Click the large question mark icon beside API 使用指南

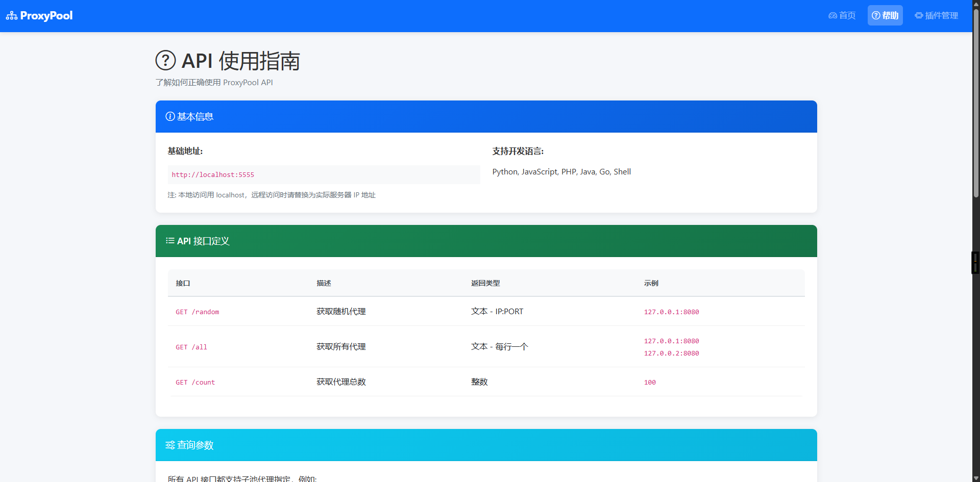tap(165, 60)
